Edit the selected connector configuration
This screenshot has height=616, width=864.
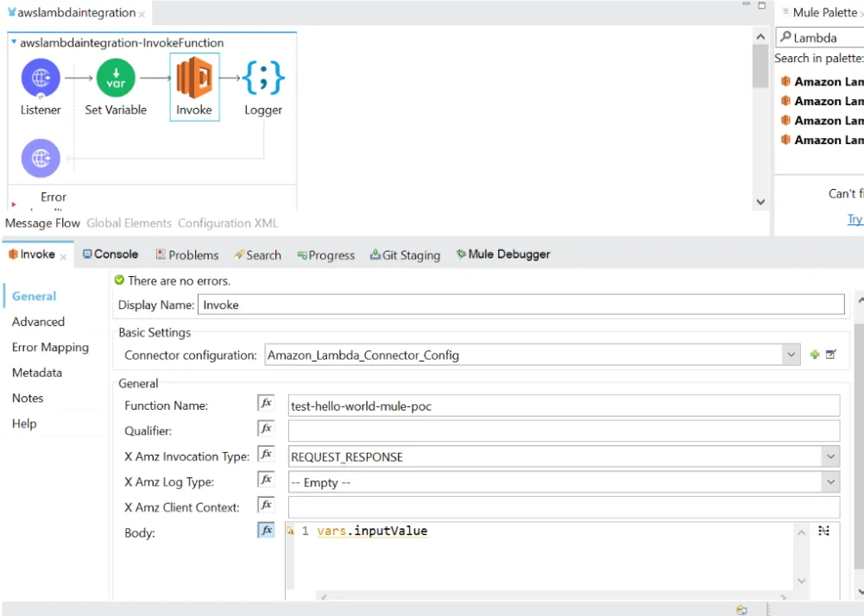point(831,355)
